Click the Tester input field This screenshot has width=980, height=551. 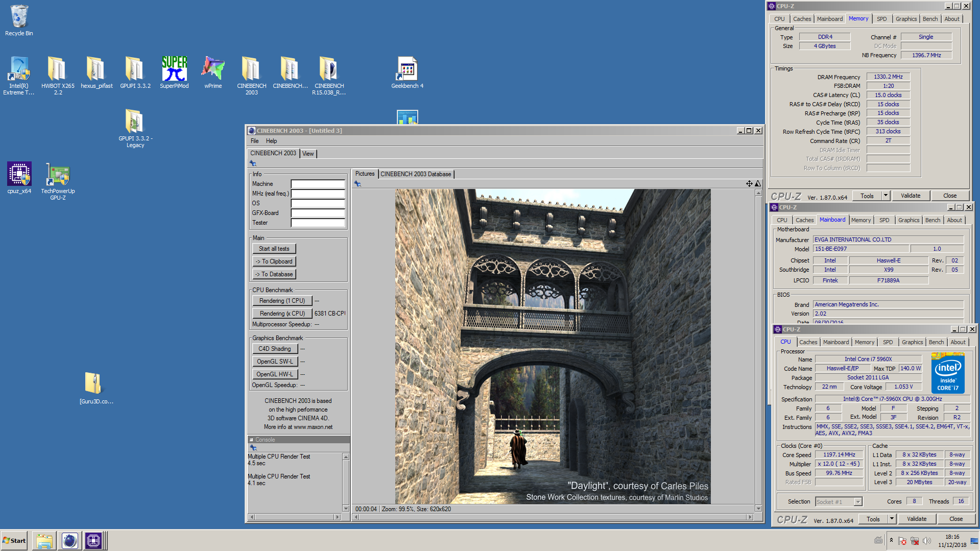click(318, 223)
